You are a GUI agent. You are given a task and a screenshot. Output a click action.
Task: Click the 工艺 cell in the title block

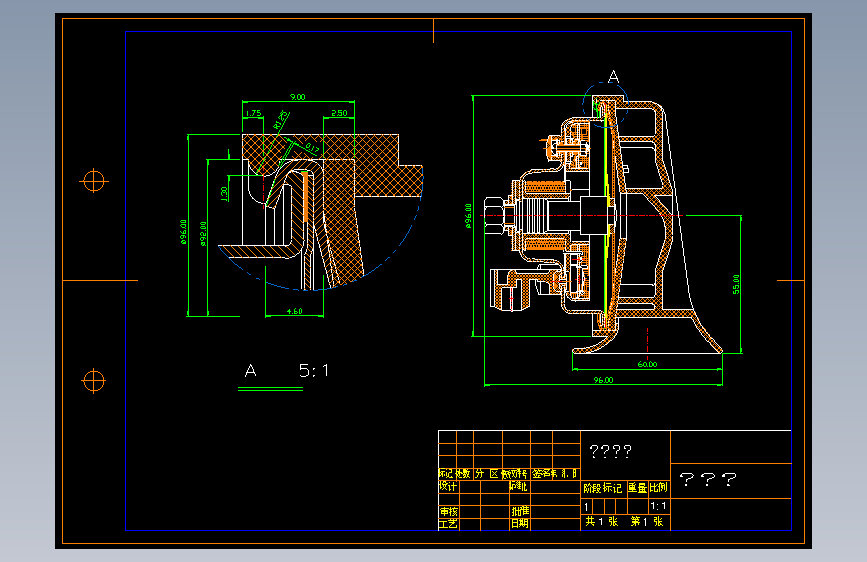click(448, 524)
